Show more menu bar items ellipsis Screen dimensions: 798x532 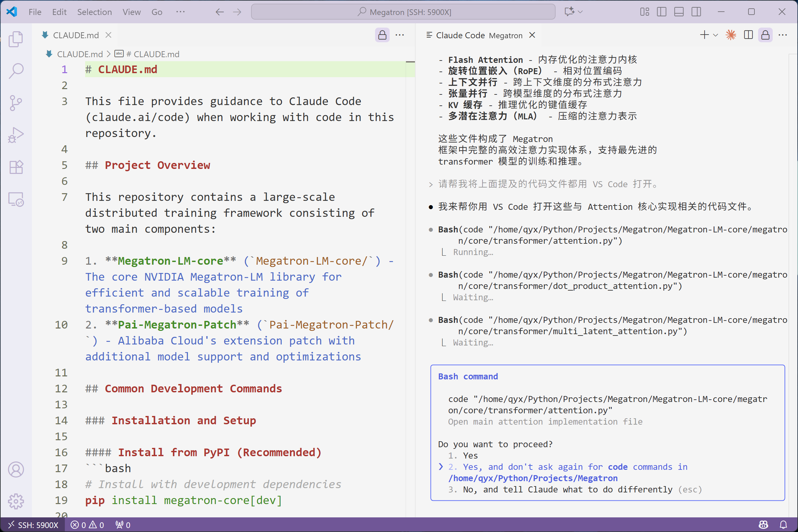(x=181, y=12)
